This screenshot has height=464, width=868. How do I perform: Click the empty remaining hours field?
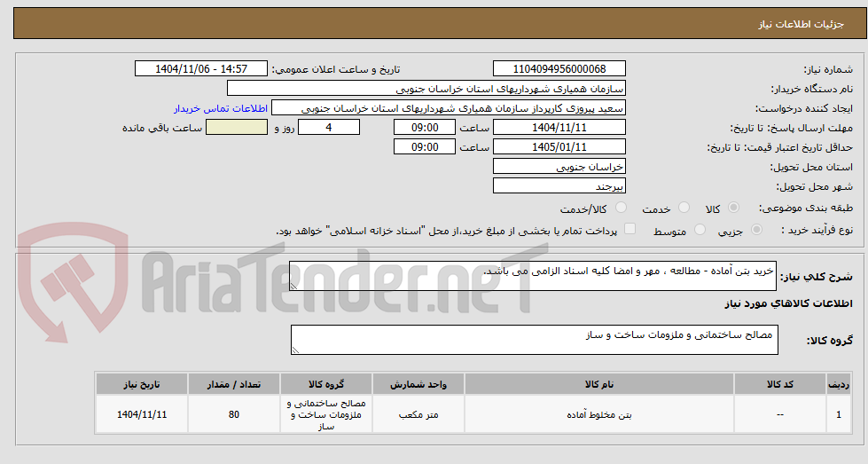(237, 128)
